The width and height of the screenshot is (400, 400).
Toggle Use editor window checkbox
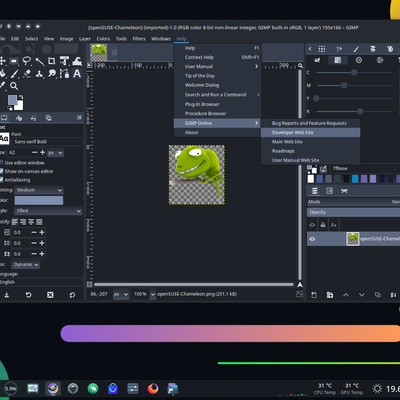pos(2,163)
